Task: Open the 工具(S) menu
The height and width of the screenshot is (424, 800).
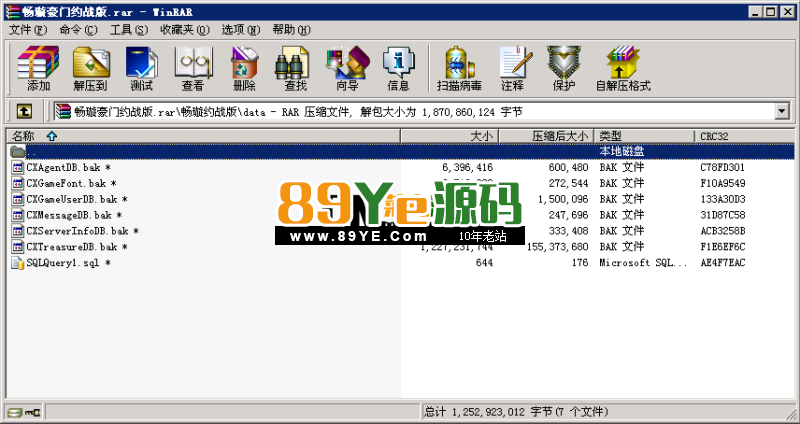Action: click(129, 30)
